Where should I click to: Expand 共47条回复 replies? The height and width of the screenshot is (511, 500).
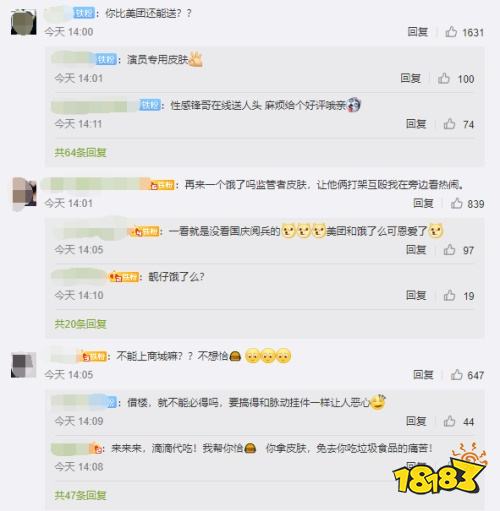[x=80, y=495]
